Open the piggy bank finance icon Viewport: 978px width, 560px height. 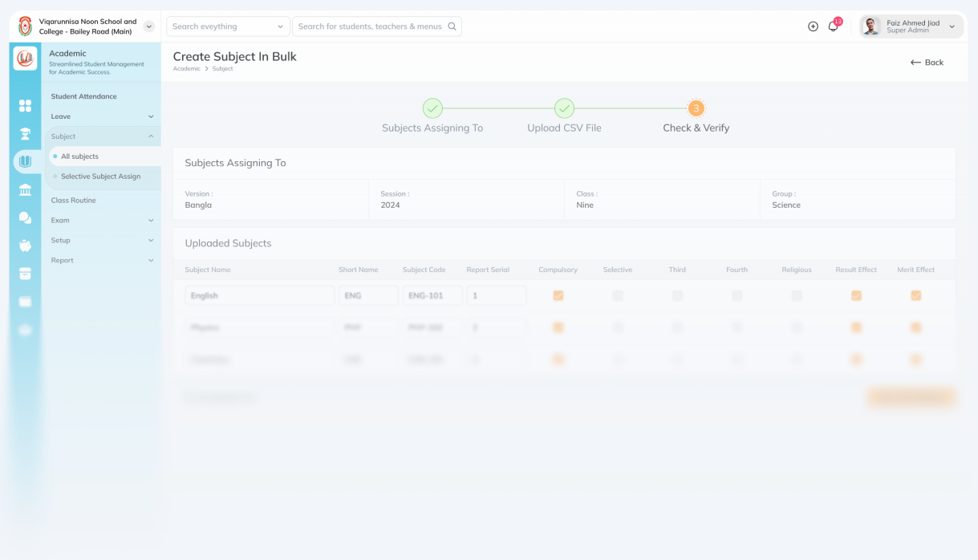click(x=25, y=246)
